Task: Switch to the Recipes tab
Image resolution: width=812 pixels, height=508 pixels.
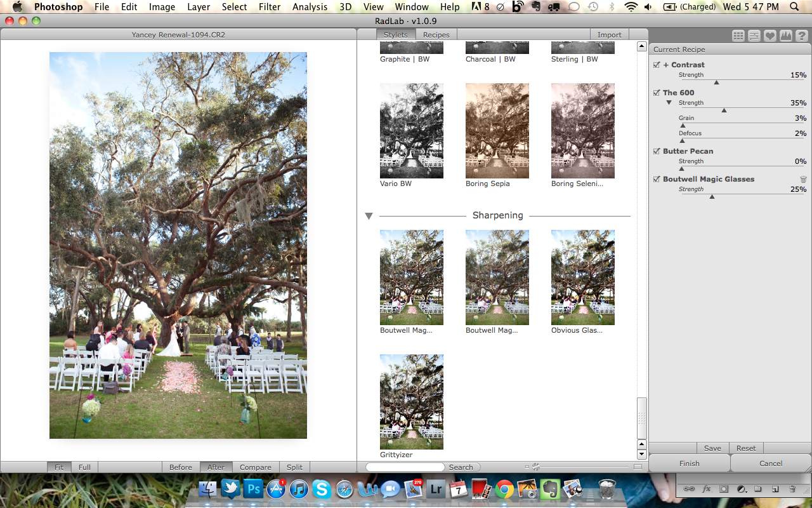Action: [x=436, y=35]
